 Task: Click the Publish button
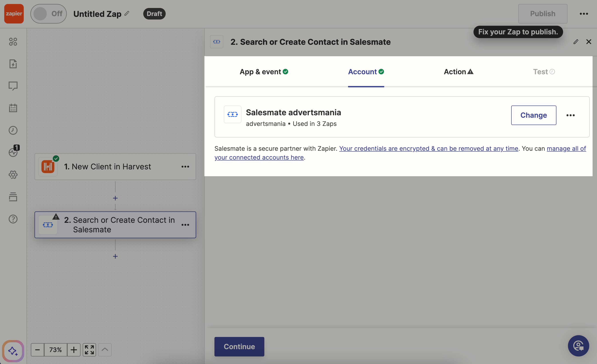coord(543,14)
